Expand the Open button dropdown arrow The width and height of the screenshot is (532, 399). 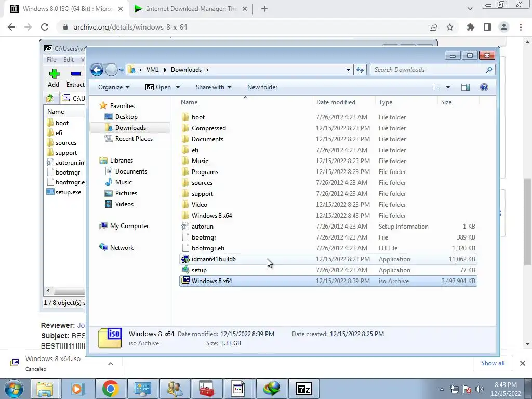click(178, 87)
